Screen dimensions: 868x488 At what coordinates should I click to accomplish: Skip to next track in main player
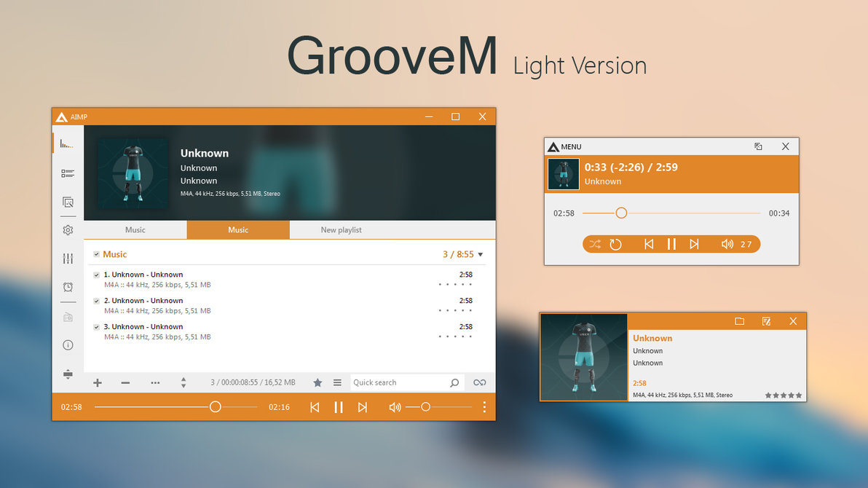pyautogui.click(x=363, y=407)
